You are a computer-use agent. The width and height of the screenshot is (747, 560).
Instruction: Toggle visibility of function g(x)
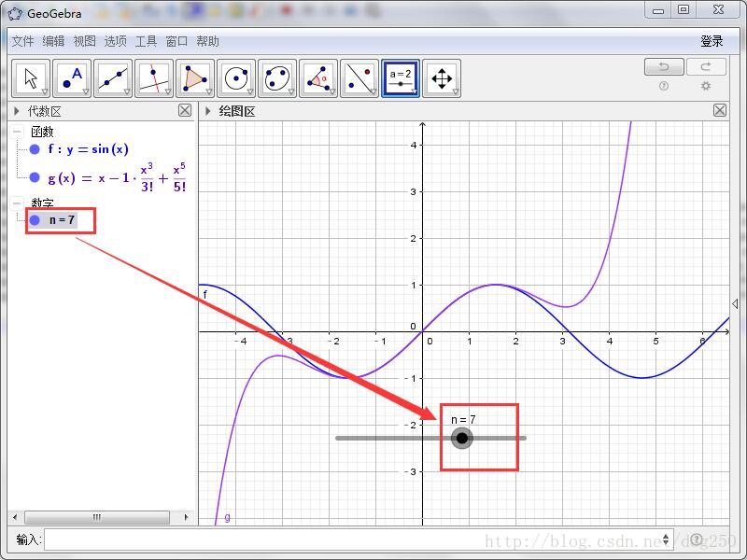click(x=35, y=177)
